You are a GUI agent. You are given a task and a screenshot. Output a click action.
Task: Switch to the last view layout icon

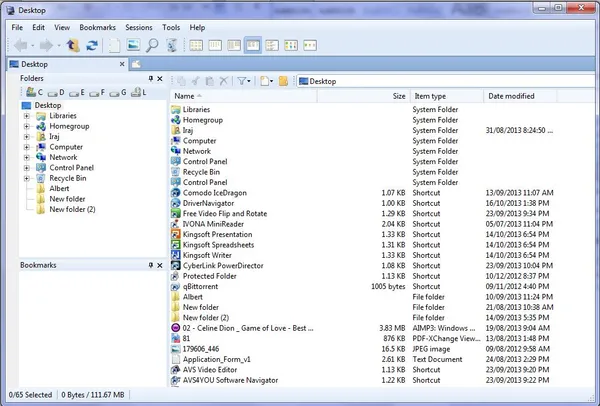click(310, 46)
